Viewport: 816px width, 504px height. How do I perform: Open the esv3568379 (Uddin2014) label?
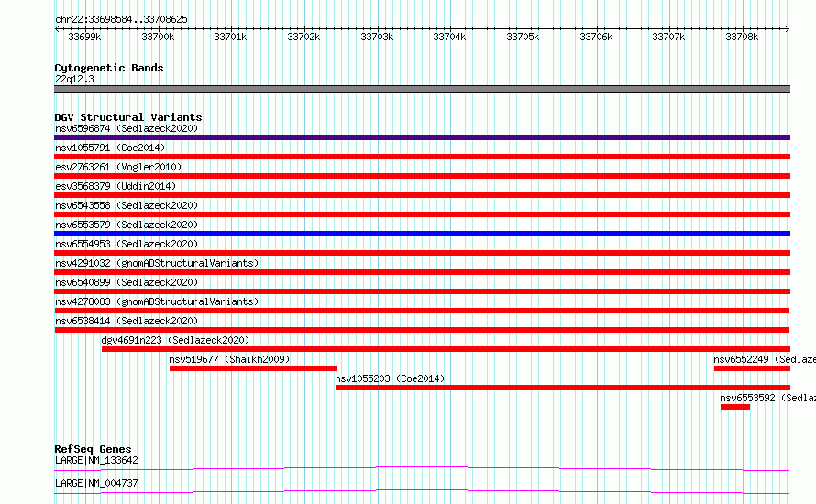116,186
